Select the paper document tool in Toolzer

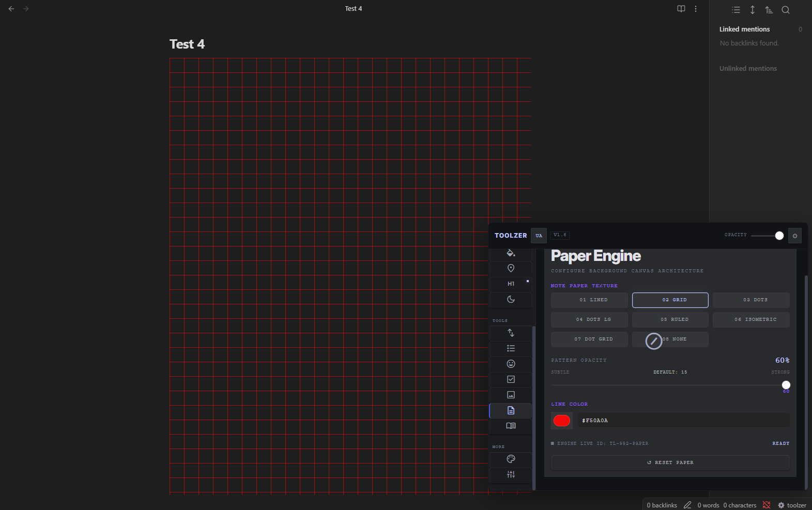511,410
